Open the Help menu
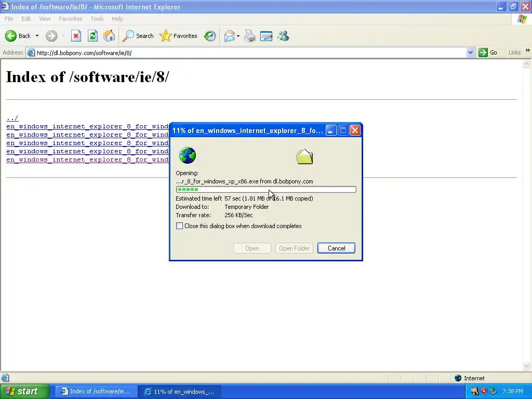This screenshot has width=532, height=399. click(117, 19)
